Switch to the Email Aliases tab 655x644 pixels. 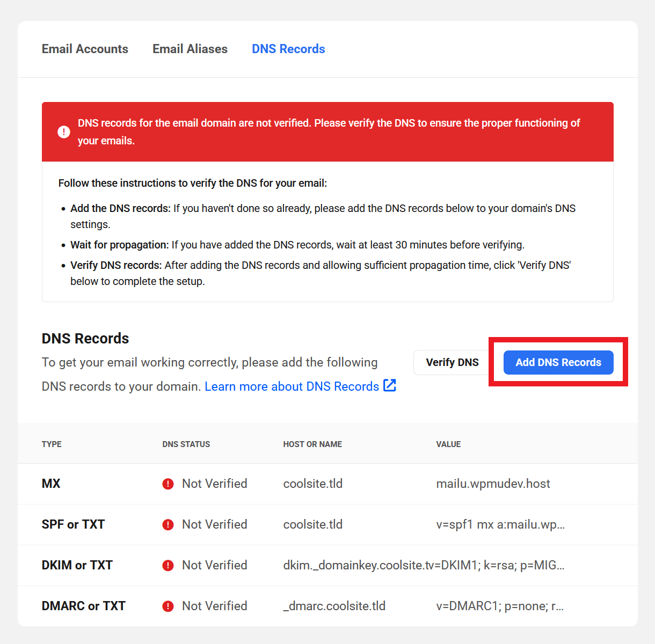(190, 49)
